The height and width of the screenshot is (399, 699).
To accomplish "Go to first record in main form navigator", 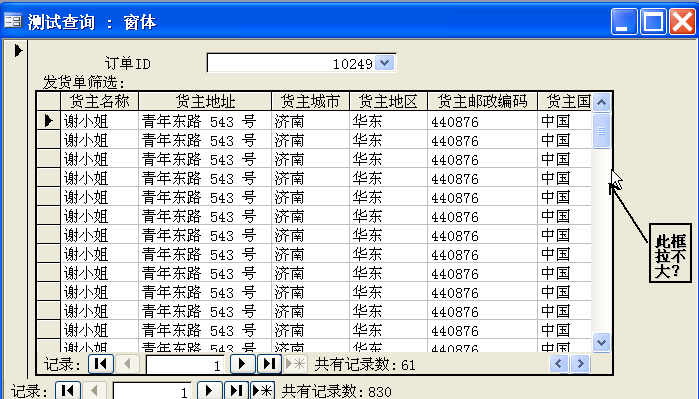I will 68,391.
